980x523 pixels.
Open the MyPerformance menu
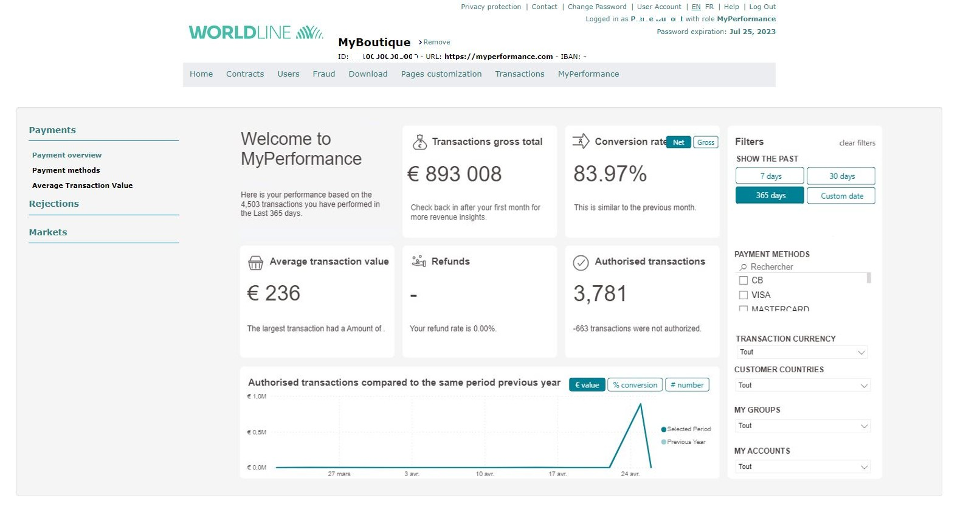[x=588, y=74]
